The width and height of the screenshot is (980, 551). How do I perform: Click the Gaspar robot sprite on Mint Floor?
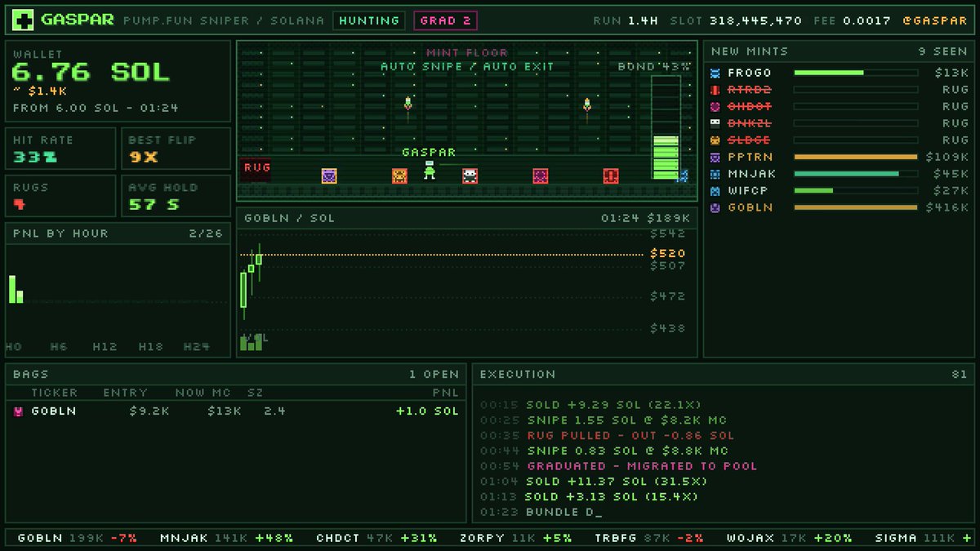point(429,169)
